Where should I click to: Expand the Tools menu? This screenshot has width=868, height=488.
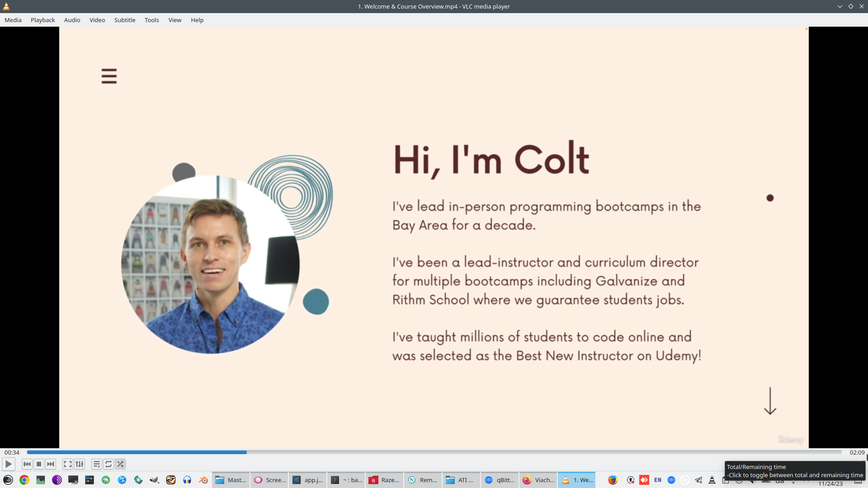pos(151,20)
